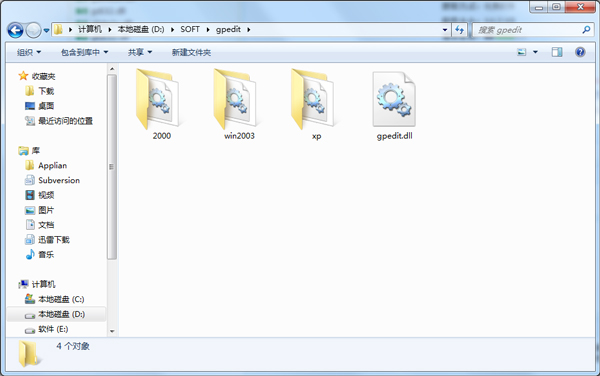Click the xp folder name label
The image size is (600, 376).
coord(316,136)
